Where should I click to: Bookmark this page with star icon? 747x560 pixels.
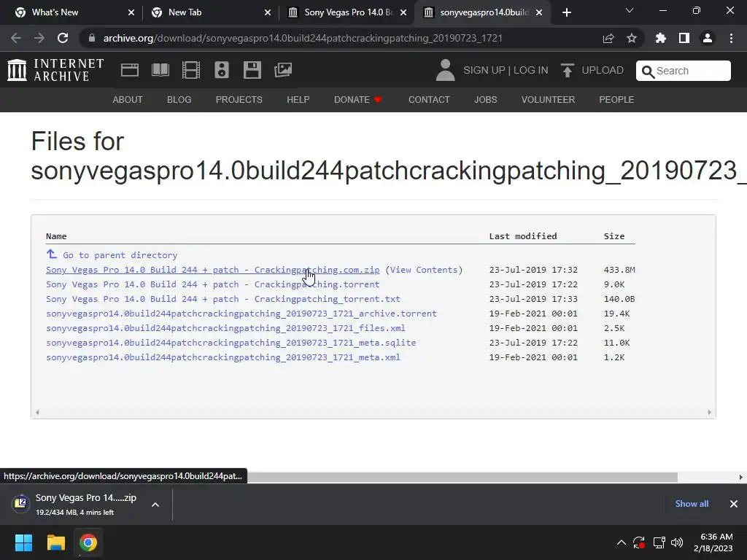click(x=632, y=38)
